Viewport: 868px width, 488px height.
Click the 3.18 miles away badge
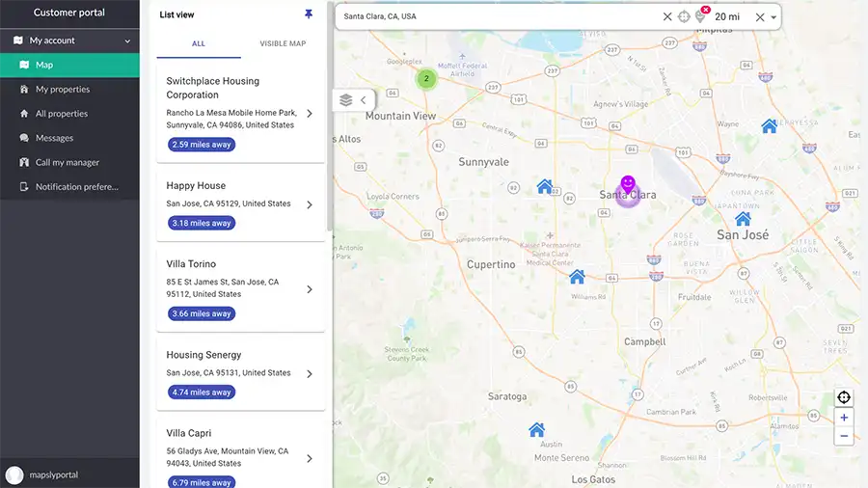[x=201, y=223]
